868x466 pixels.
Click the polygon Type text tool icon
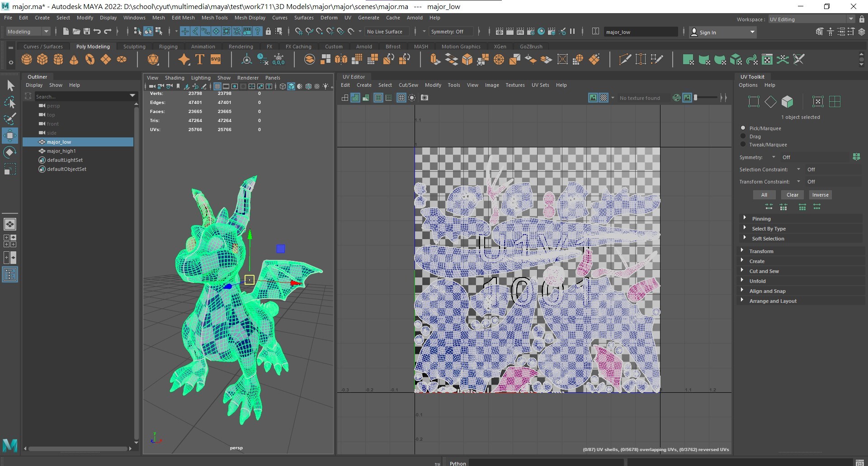pyautogui.click(x=200, y=60)
